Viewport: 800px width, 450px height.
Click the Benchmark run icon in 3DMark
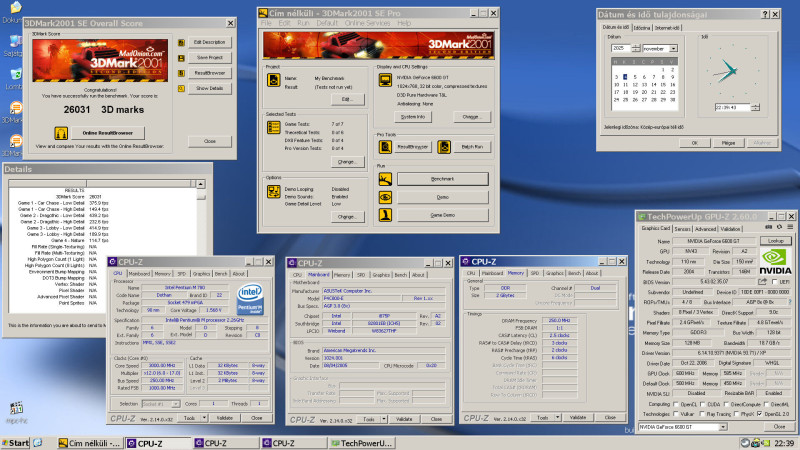click(385, 178)
